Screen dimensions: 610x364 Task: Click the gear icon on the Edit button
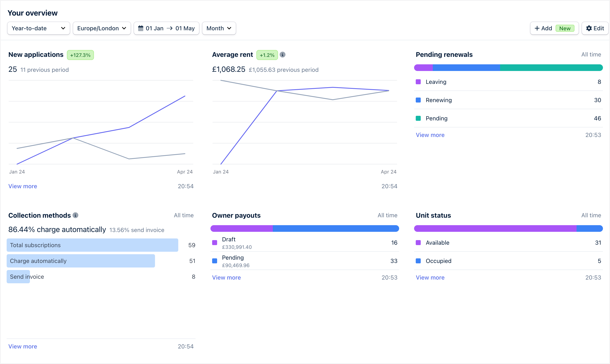pos(589,28)
